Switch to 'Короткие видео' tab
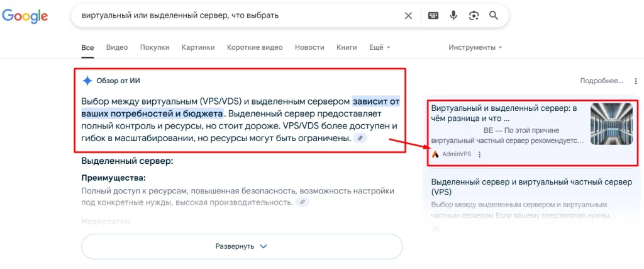The height and width of the screenshot is (269, 644). 255,47
